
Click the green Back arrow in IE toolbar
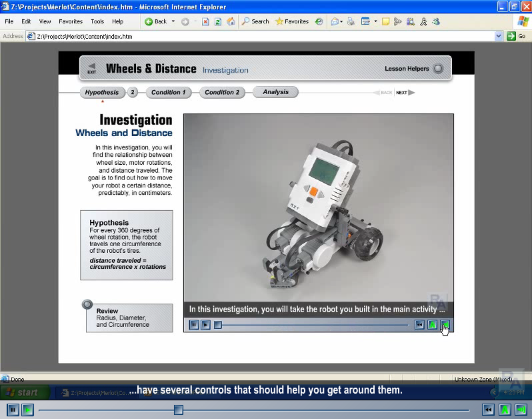[x=149, y=22]
